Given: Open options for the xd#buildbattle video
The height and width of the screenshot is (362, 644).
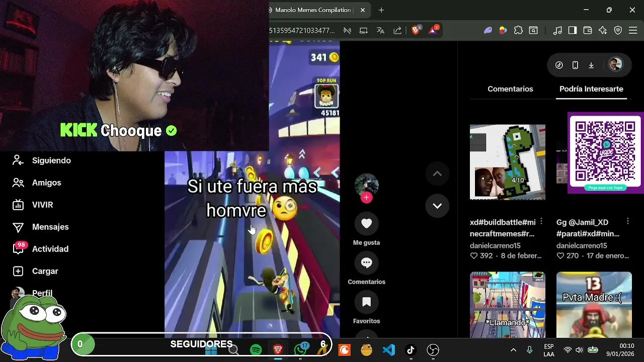Looking at the screenshot, I should click(541, 221).
